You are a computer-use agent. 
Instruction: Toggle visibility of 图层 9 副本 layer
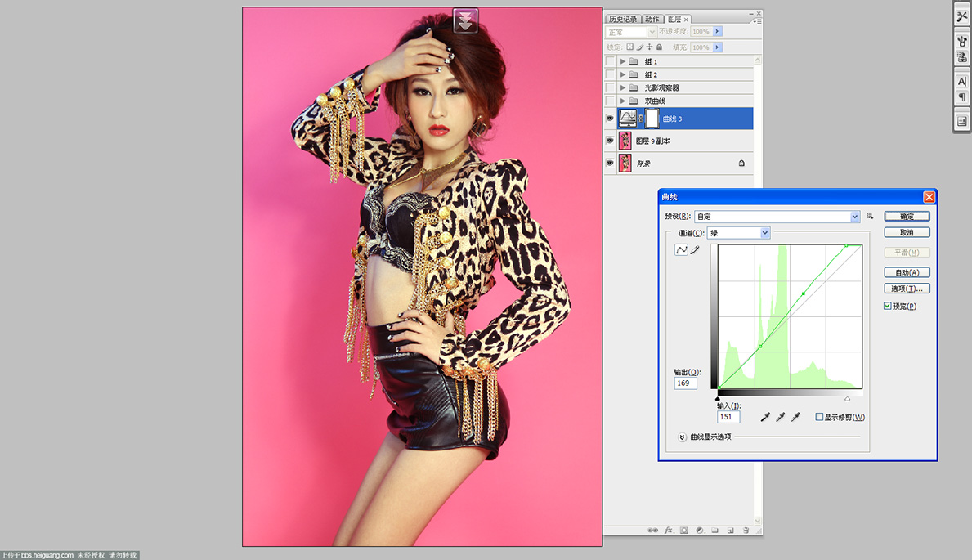tap(610, 141)
